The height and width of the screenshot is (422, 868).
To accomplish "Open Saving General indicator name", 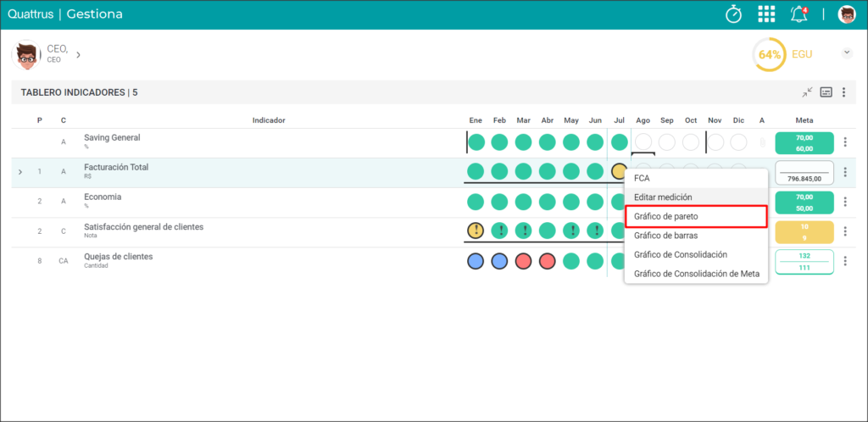I will (112, 138).
